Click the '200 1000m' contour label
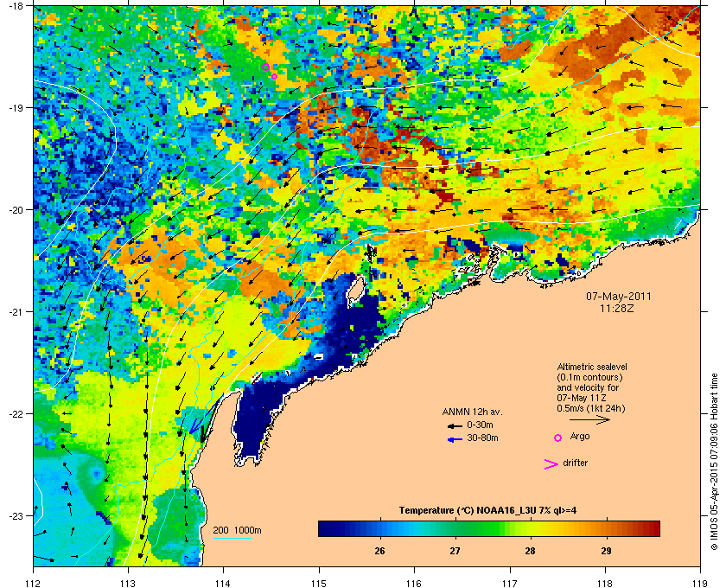This screenshot has width=726, height=588. (x=237, y=531)
